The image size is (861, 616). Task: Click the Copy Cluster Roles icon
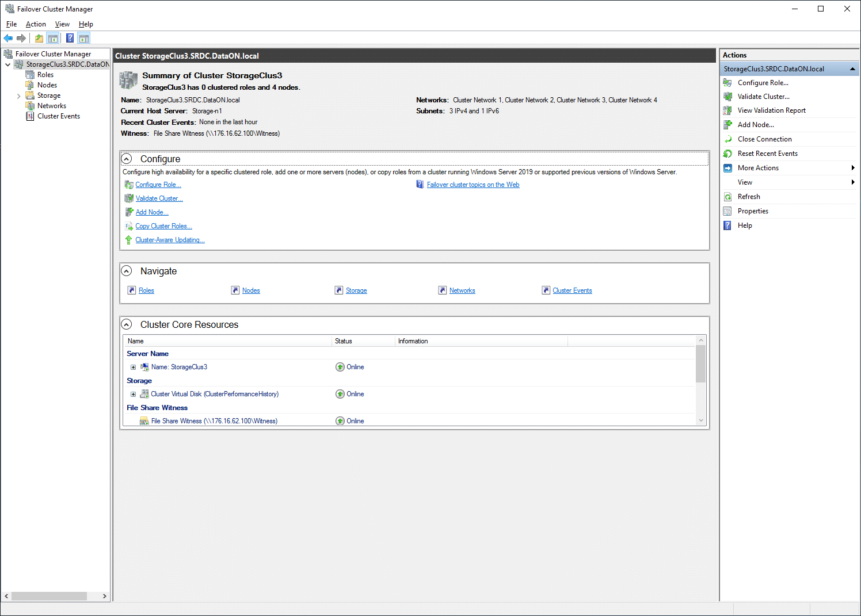coord(129,226)
